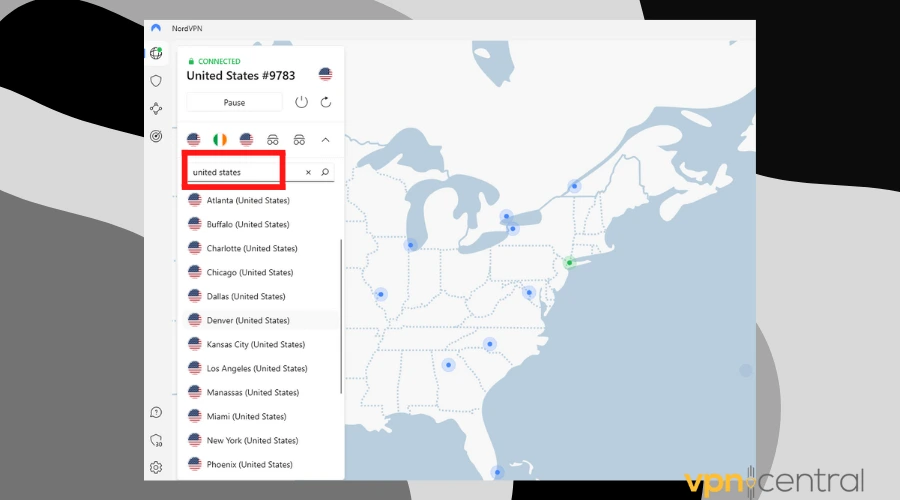Click the reconnect refresh icon
Screen dimensions: 900x500
click(x=325, y=102)
